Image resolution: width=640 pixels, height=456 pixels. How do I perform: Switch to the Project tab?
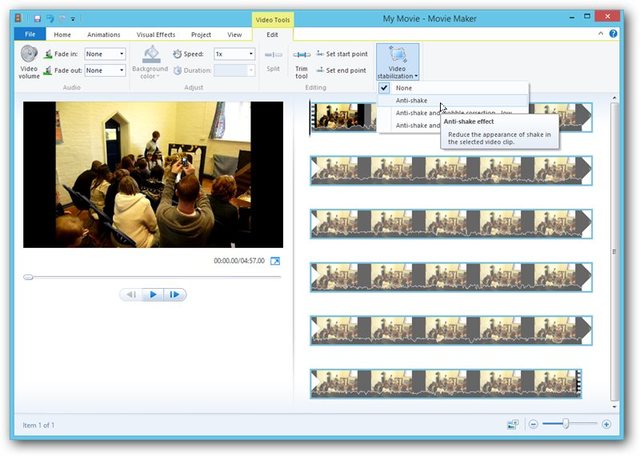click(x=201, y=35)
